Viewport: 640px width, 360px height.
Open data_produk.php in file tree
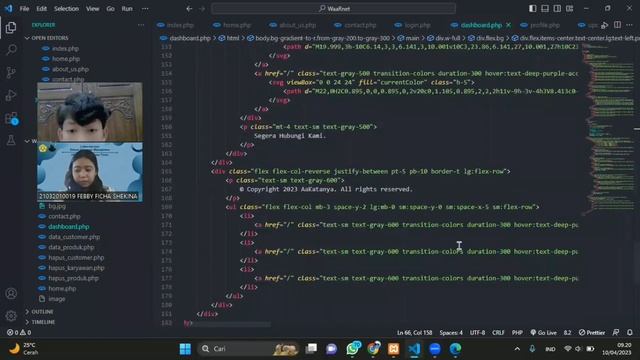click(x=71, y=247)
